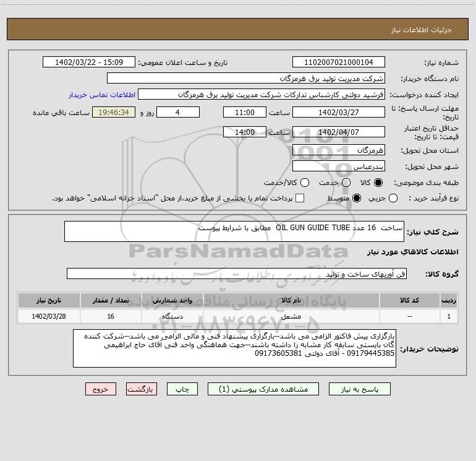Click the item name cell مشعل
Screen dimensions: 476x461
pyautogui.click(x=291, y=316)
